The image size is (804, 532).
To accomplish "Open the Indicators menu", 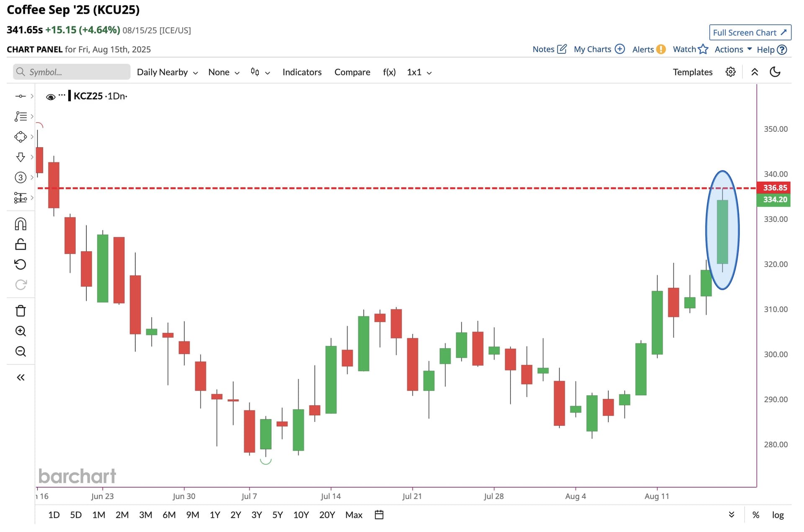I will (302, 72).
